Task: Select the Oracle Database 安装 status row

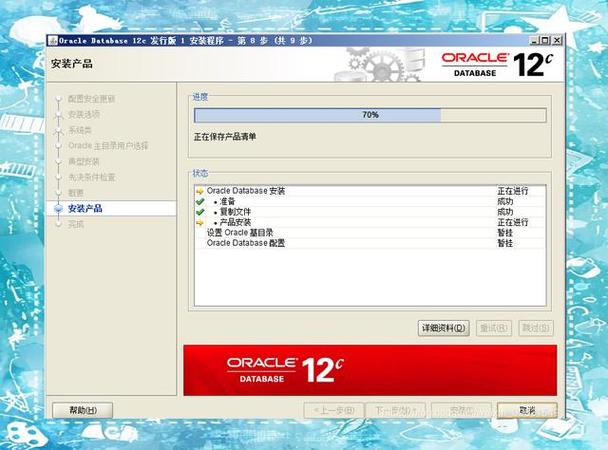Action: (370, 191)
